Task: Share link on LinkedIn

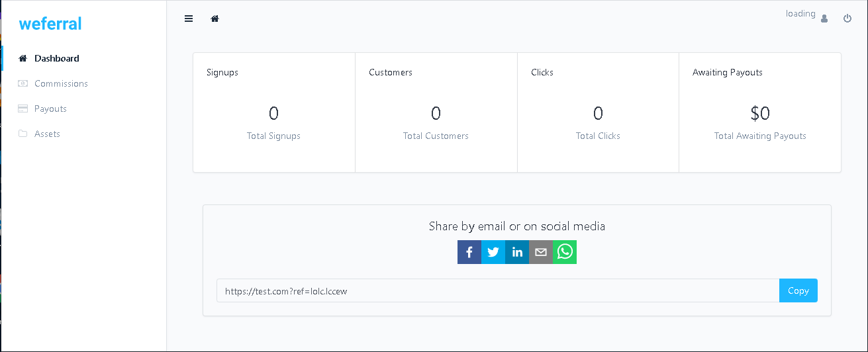Action: (x=517, y=252)
